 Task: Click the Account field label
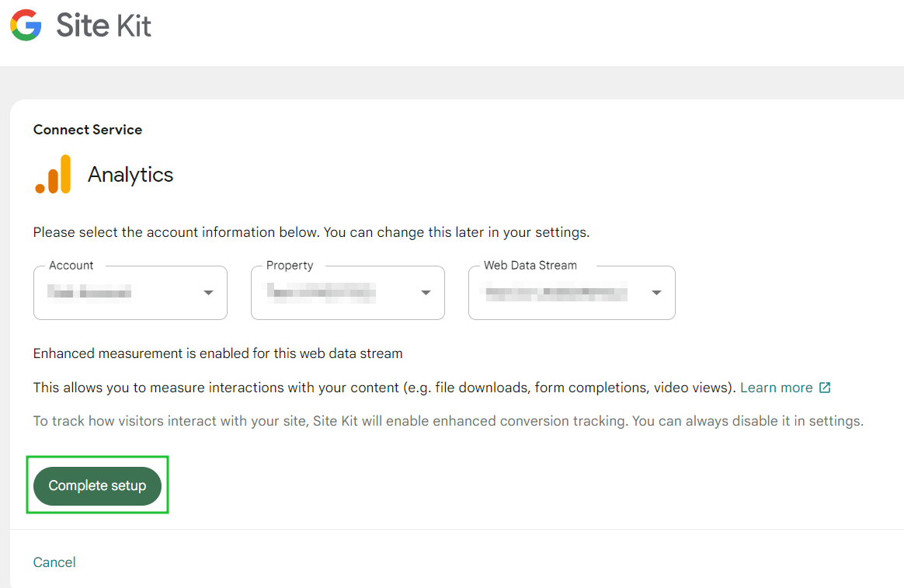(71, 265)
